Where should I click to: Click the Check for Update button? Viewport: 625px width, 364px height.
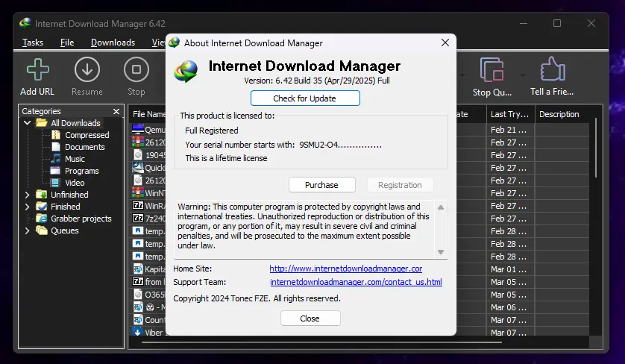point(305,98)
